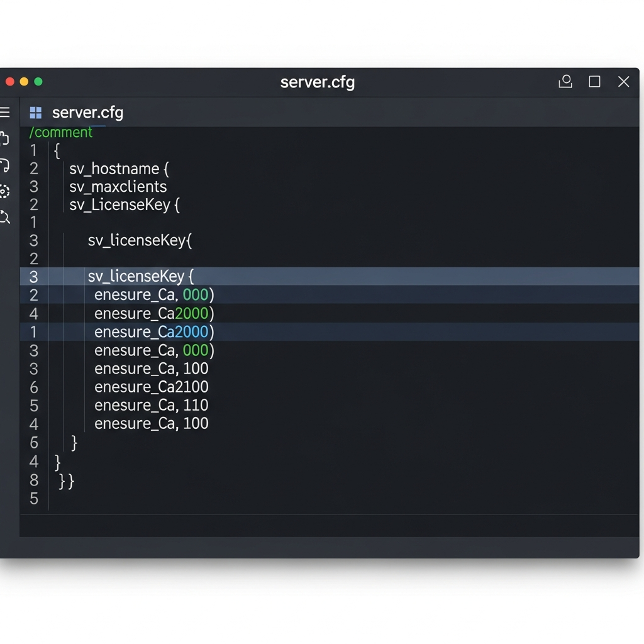Click enesure_Ca, 000) beside line number 2
This screenshot has width=644, height=644.
154,295
